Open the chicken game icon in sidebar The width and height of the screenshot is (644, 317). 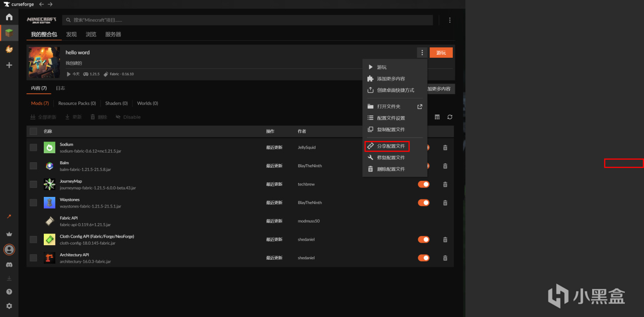9,49
